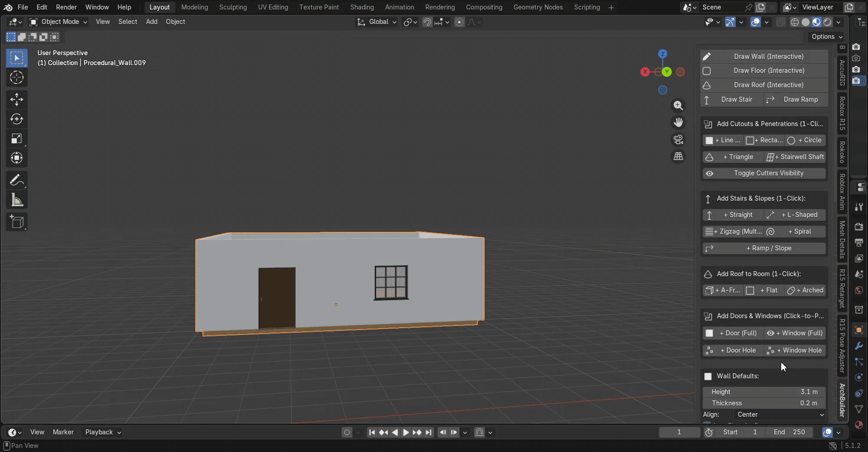Screen dimensions: 868x452
Task: Open the Object Mode dropdown
Action: tap(58, 22)
